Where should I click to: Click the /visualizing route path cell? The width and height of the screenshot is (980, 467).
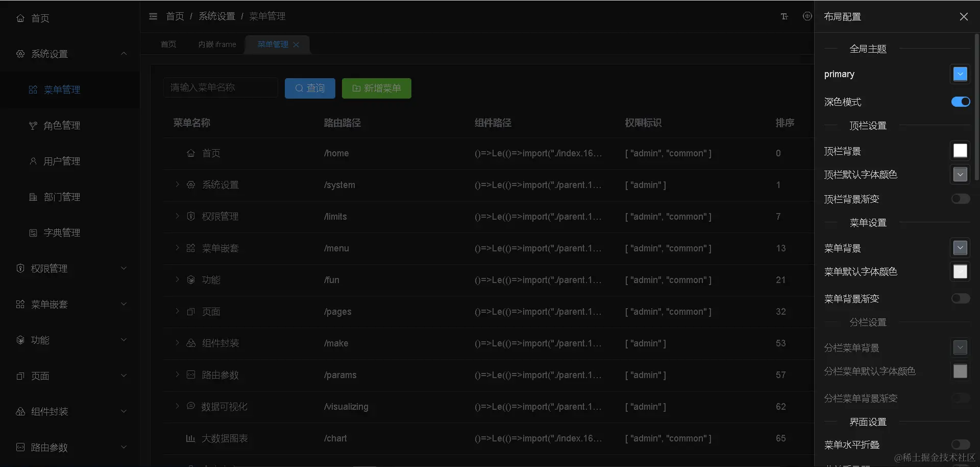(x=346, y=407)
